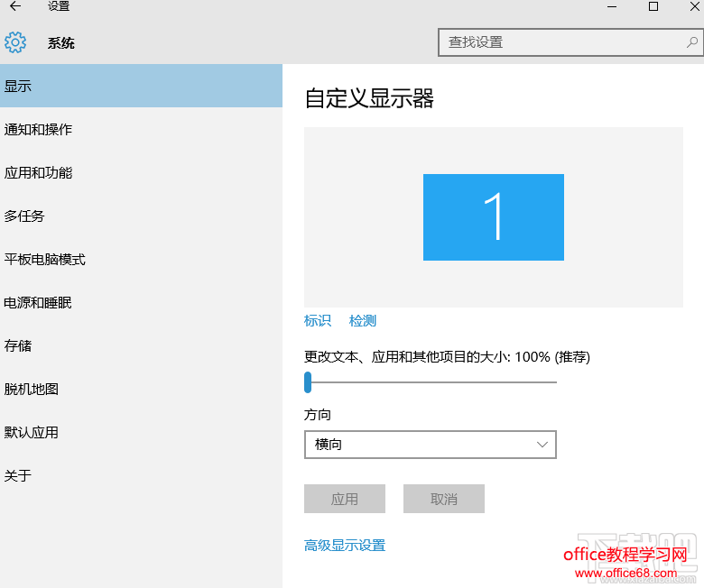Click the 应用 button
704x588 pixels.
pos(345,499)
